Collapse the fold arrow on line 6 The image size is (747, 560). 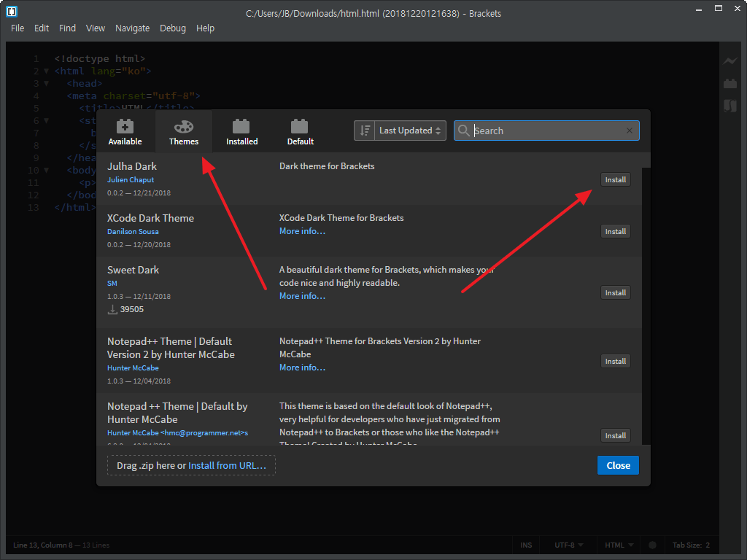46,120
